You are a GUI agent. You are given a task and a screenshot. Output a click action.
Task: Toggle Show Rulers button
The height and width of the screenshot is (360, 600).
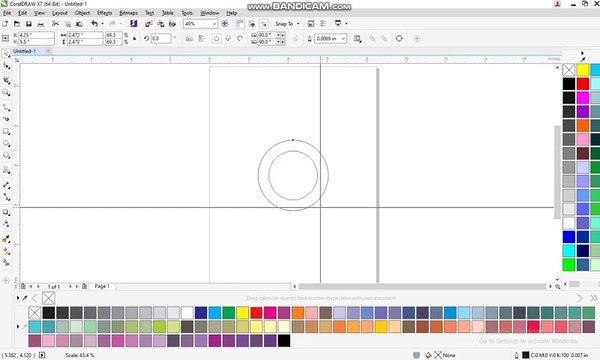click(x=240, y=24)
